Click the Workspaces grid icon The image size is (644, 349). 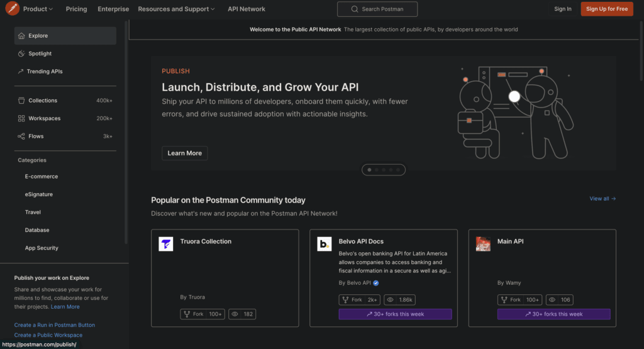point(21,118)
